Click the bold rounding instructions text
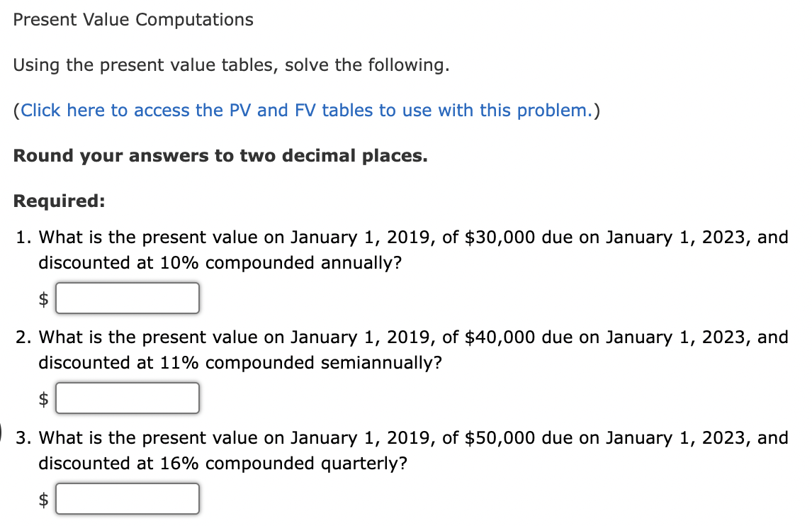812x526 pixels. 220,155
